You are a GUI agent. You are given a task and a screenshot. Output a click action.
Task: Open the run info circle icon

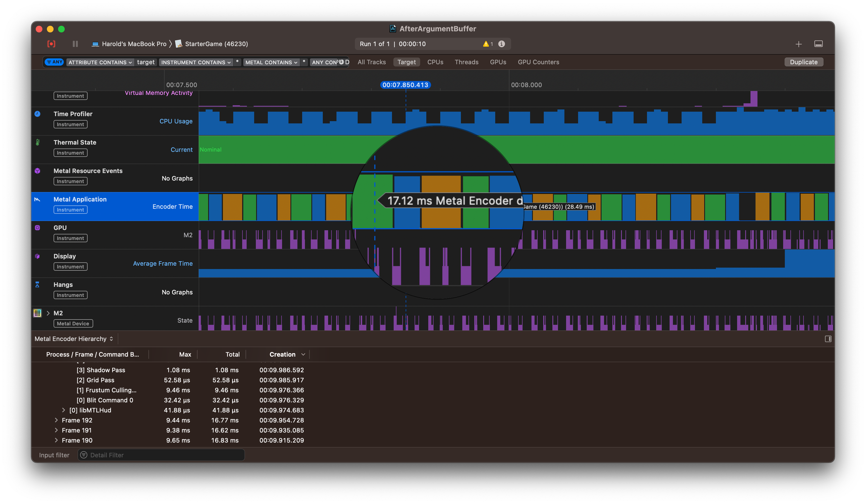point(501,44)
